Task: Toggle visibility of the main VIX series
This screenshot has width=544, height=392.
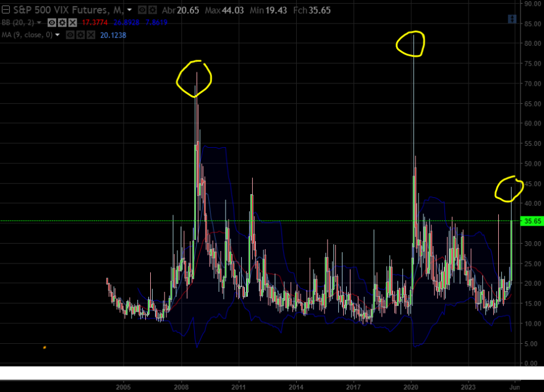Action: 142,10
